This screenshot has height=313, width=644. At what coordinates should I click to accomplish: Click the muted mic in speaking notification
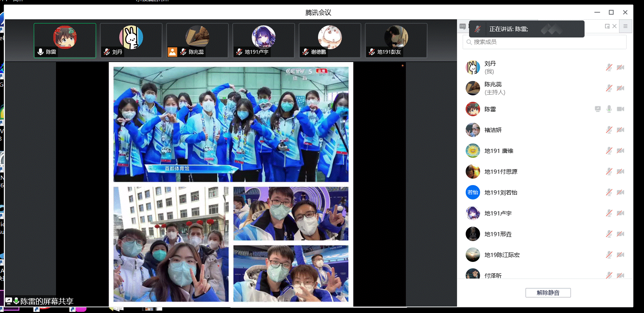(x=478, y=29)
